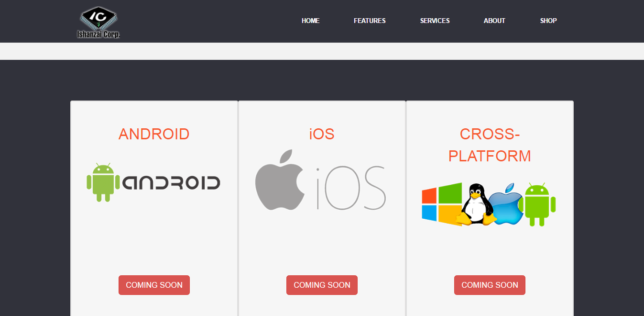This screenshot has width=644, height=316.
Task: Select ABOUT in the navigation bar
Action: click(x=494, y=21)
